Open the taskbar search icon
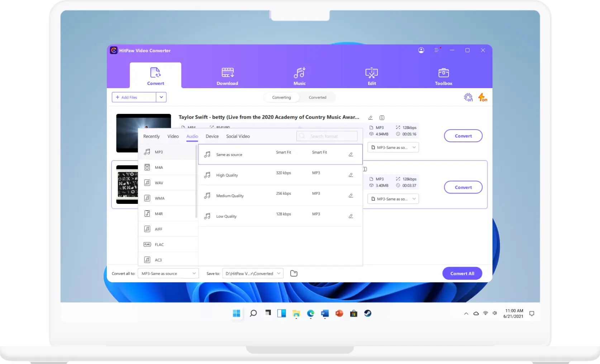 click(x=253, y=313)
